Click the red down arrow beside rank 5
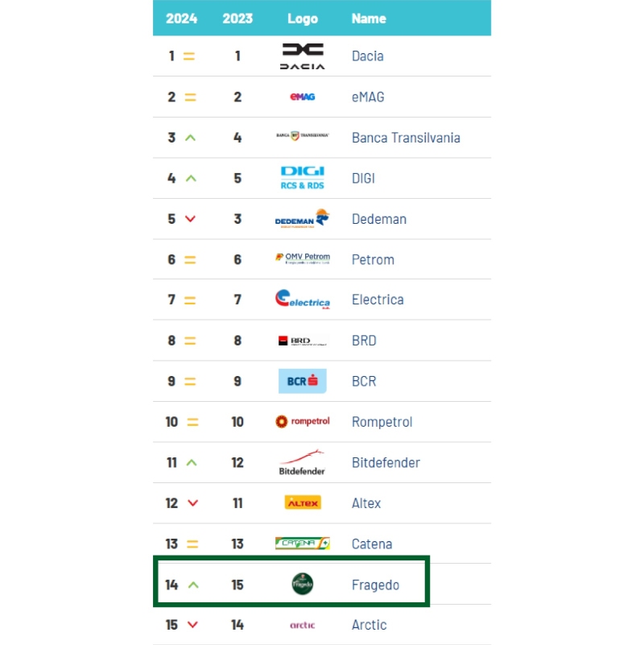The width and height of the screenshot is (644, 645). [x=191, y=219]
